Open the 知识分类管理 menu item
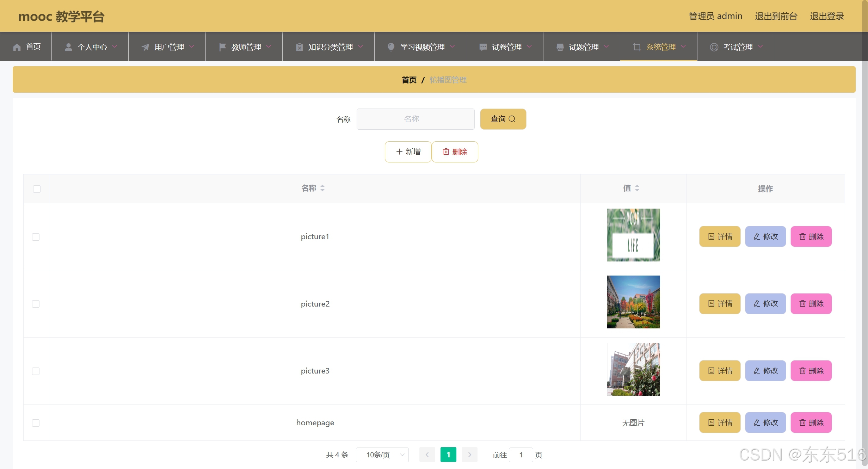 [330, 47]
